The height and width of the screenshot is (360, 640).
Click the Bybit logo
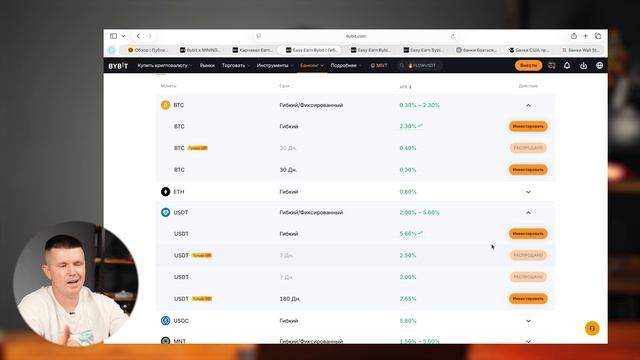[x=118, y=66]
